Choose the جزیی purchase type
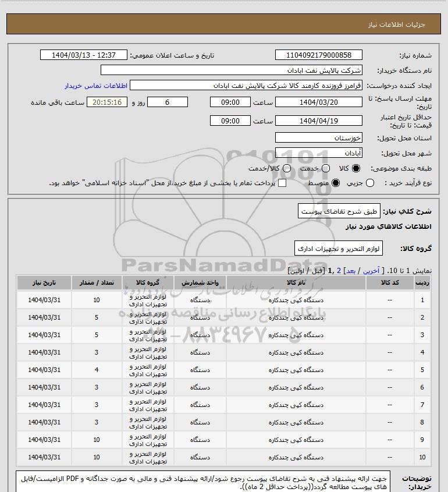 click(370, 183)
